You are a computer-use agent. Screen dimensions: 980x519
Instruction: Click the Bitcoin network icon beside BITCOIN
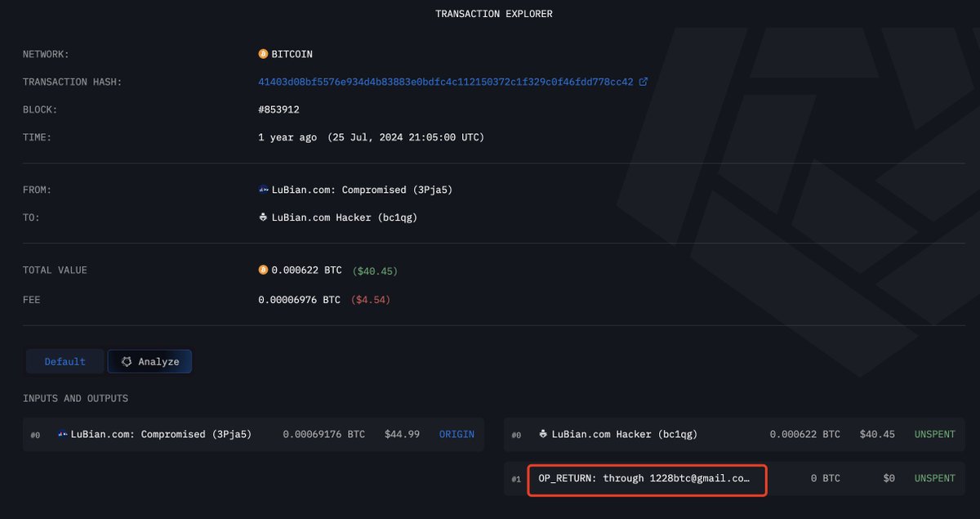(x=263, y=54)
